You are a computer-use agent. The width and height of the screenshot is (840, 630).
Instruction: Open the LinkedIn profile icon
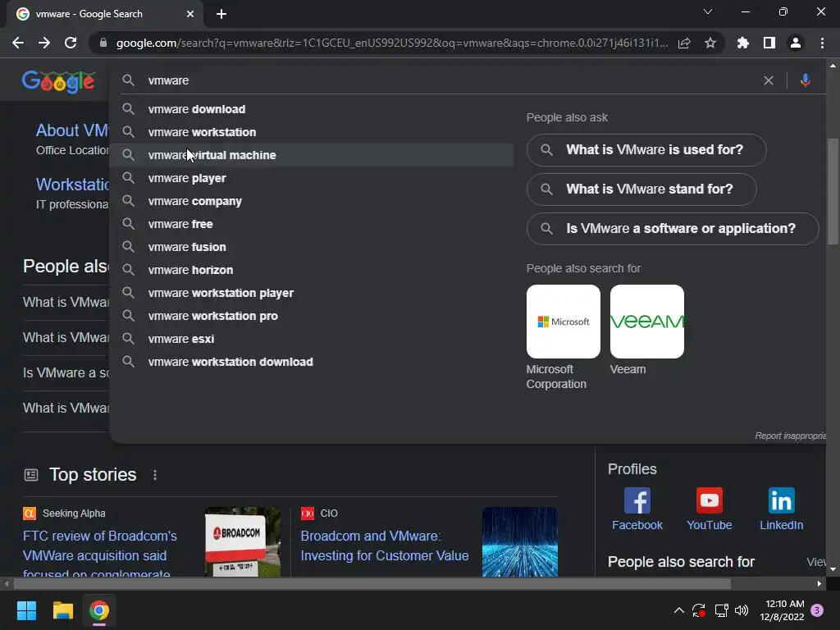(x=781, y=500)
